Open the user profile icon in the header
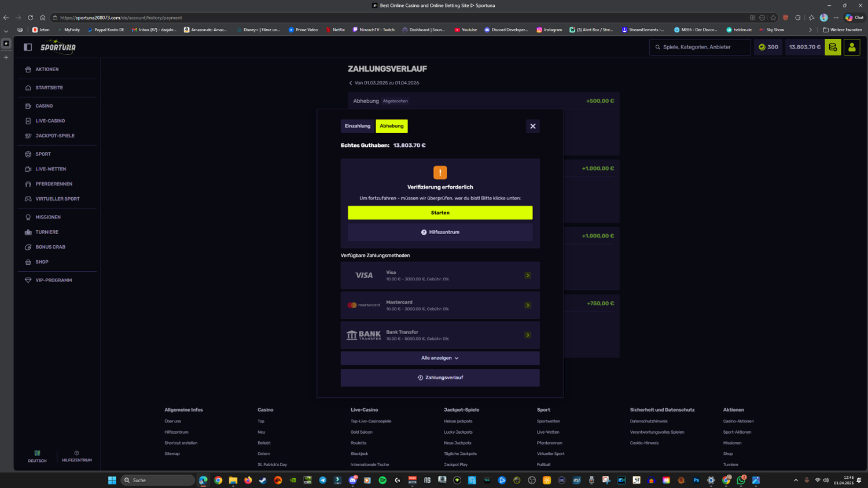Screen dimensions: 868x488 pyautogui.click(x=852, y=47)
